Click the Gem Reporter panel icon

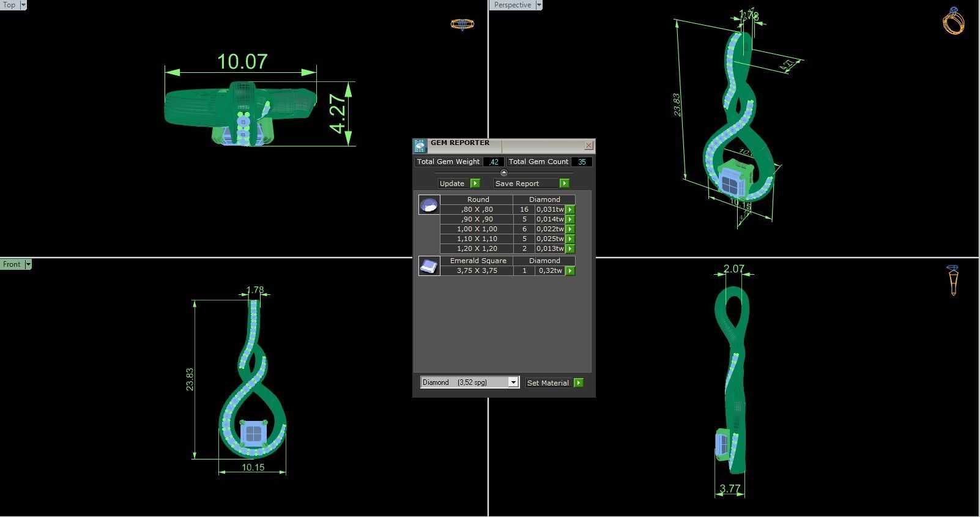tap(420, 146)
